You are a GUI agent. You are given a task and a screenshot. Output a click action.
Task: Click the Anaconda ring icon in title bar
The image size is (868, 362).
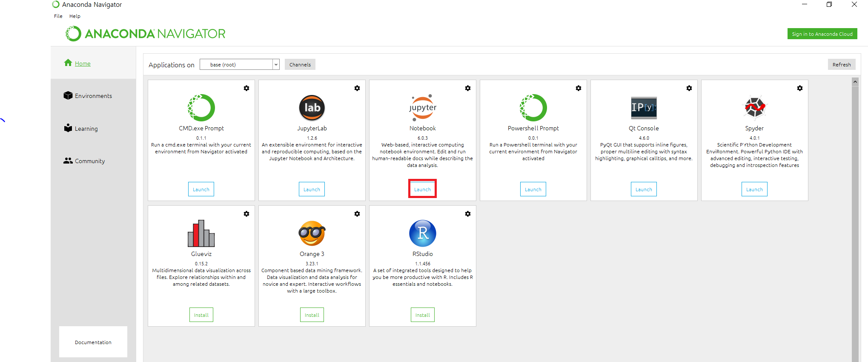coord(56,4)
